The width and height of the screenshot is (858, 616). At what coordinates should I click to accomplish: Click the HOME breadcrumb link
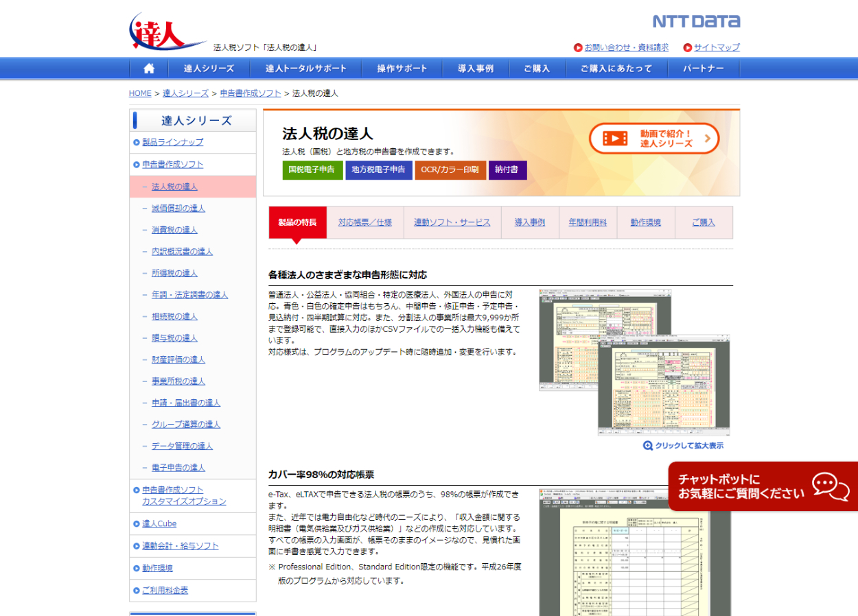[140, 93]
